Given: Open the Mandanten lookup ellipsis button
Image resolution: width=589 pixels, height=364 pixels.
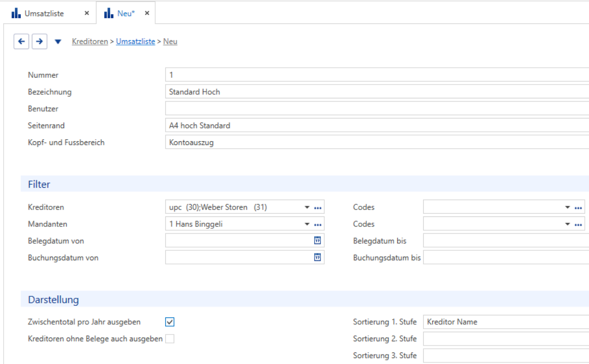Looking at the screenshot, I should pos(318,224).
